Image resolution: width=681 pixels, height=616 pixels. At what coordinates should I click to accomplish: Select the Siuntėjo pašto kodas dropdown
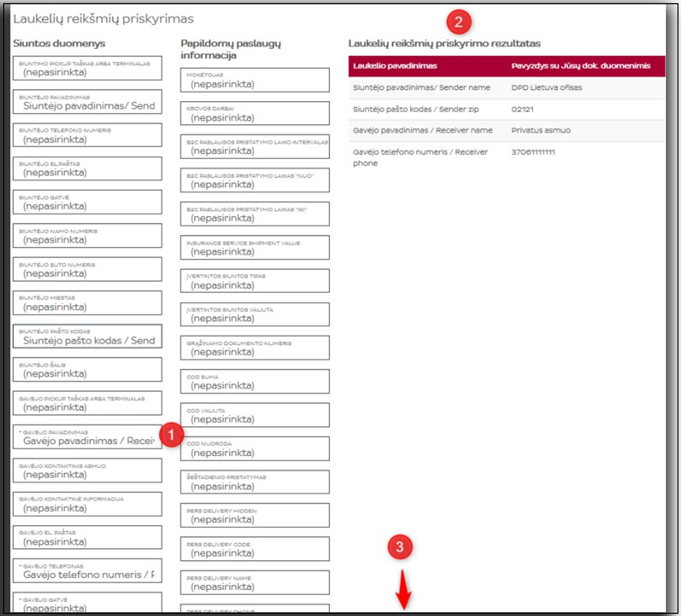[x=87, y=336]
